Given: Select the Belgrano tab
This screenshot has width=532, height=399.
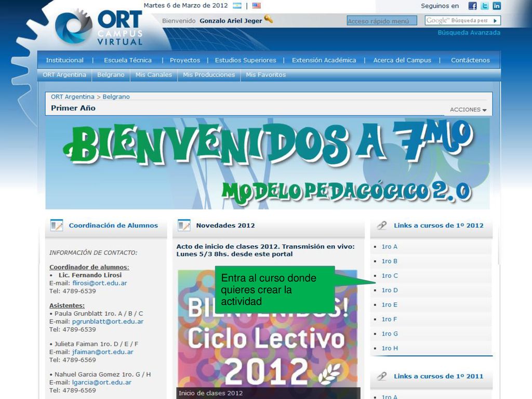Looking at the screenshot, I should 111,75.
